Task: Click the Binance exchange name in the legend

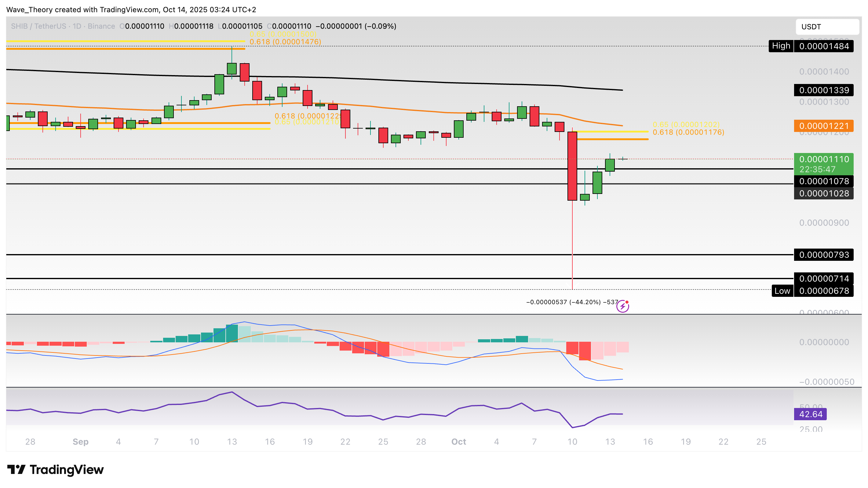Action: pyautogui.click(x=101, y=26)
